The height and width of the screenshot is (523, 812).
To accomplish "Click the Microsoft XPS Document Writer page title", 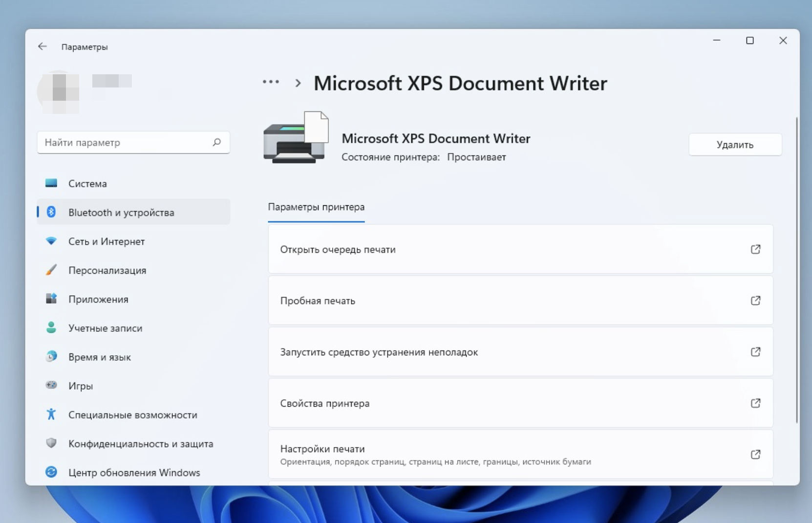I will [x=460, y=83].
